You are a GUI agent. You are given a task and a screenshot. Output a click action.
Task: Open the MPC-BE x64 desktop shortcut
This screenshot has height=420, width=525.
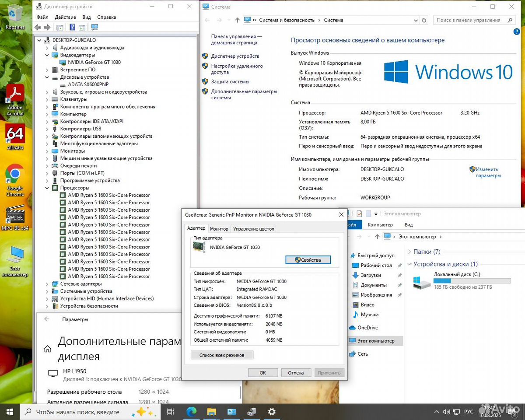pyautogui.click(x=15, y=217)
